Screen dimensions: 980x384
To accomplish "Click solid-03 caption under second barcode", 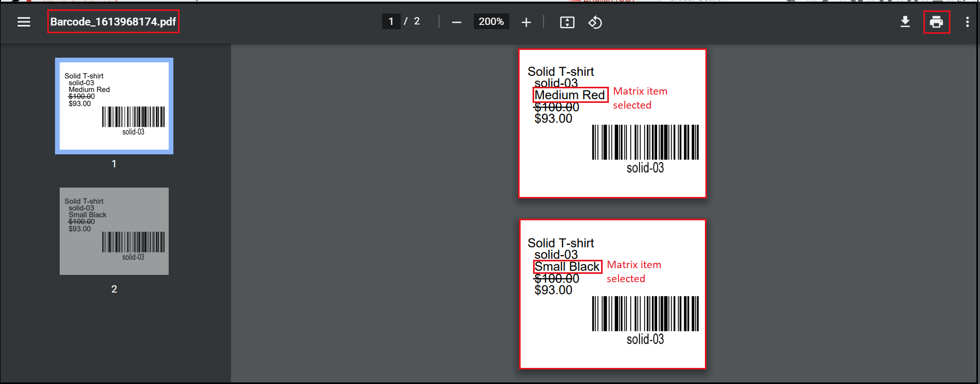I will 645,339.
